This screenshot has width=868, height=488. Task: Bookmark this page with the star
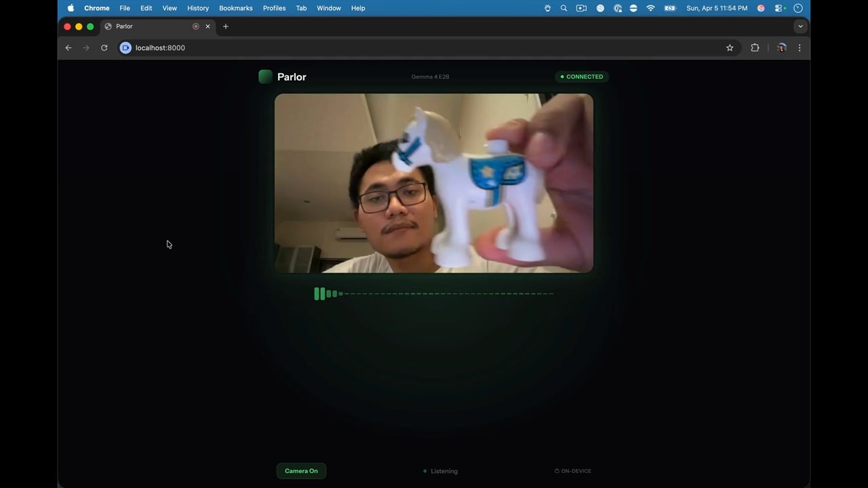(730, 47)
